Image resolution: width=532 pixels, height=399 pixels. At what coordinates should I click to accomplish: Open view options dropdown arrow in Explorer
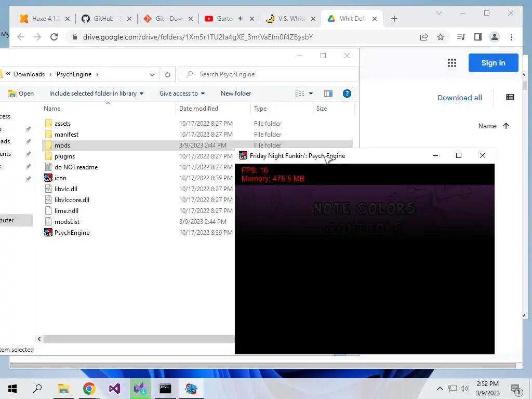pos(311,94)
